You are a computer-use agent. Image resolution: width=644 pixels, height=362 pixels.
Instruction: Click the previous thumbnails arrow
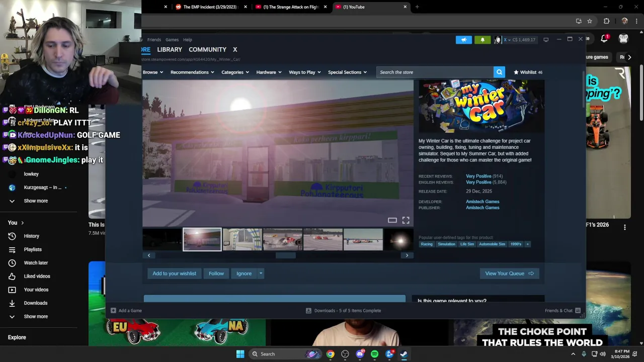[149, 255]
